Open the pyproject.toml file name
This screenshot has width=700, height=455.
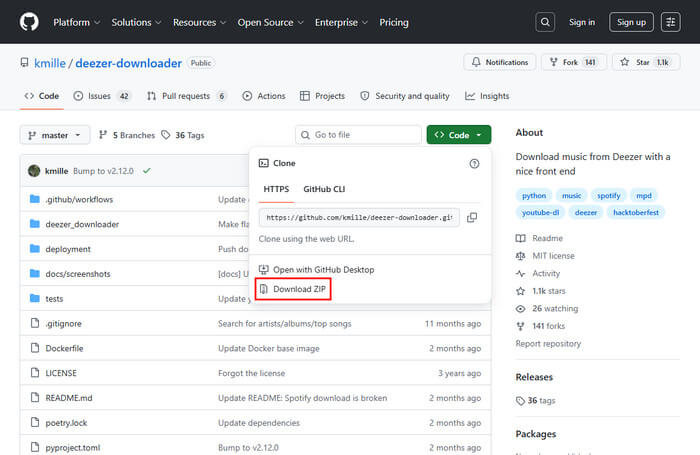(73, 447)
